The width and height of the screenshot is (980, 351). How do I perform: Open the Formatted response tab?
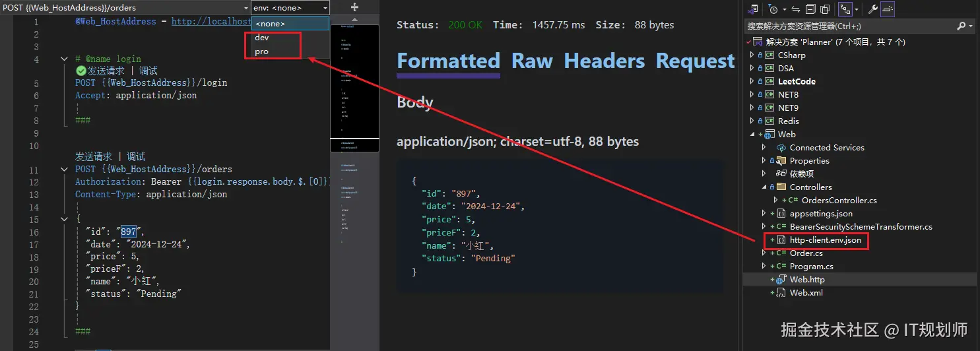pos(448,61)
